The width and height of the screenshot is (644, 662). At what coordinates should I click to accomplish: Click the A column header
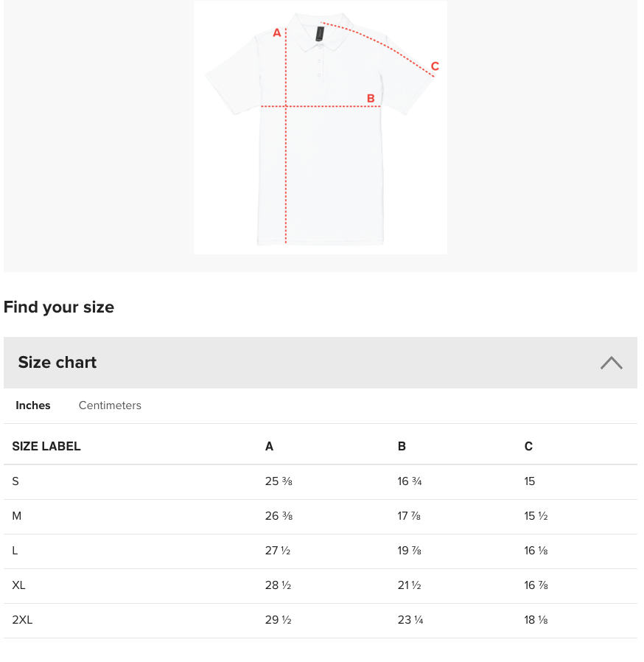pyautogui.click(x=269, y=446)
